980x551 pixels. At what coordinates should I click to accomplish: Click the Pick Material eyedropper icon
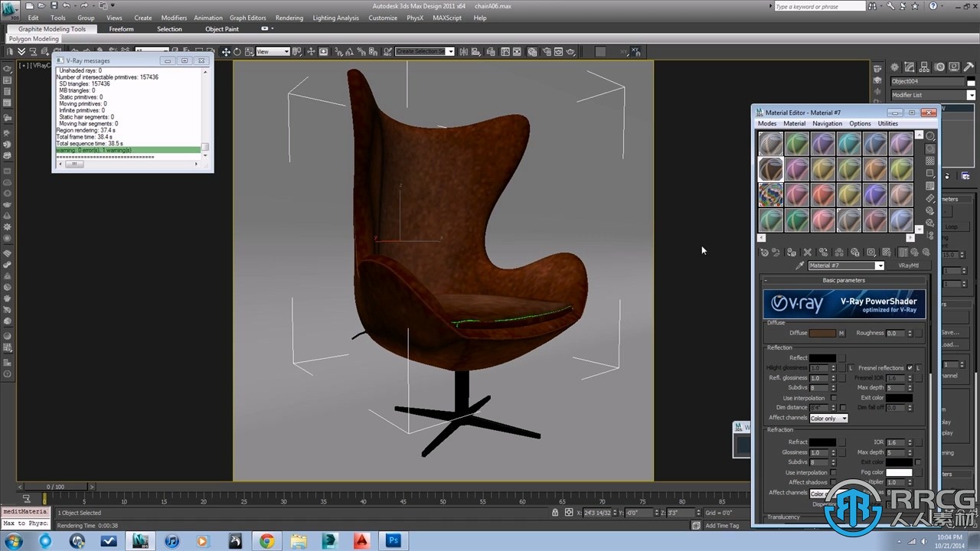(x=800, y=266)
